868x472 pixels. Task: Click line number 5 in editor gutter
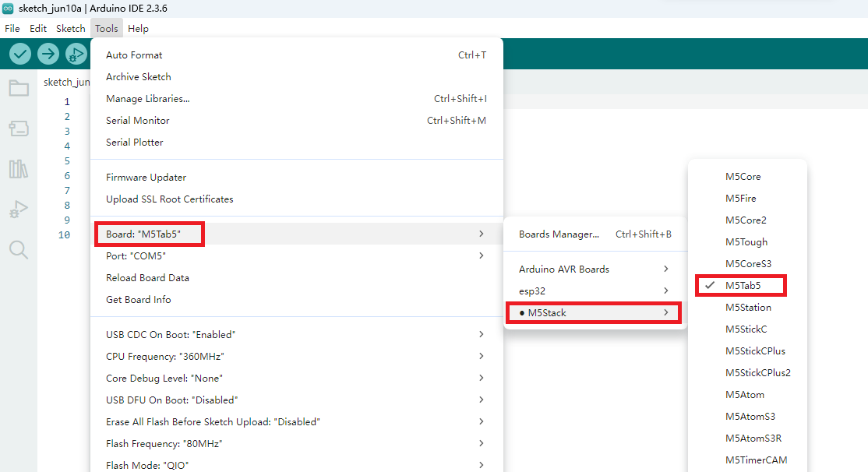coord(67,161)
